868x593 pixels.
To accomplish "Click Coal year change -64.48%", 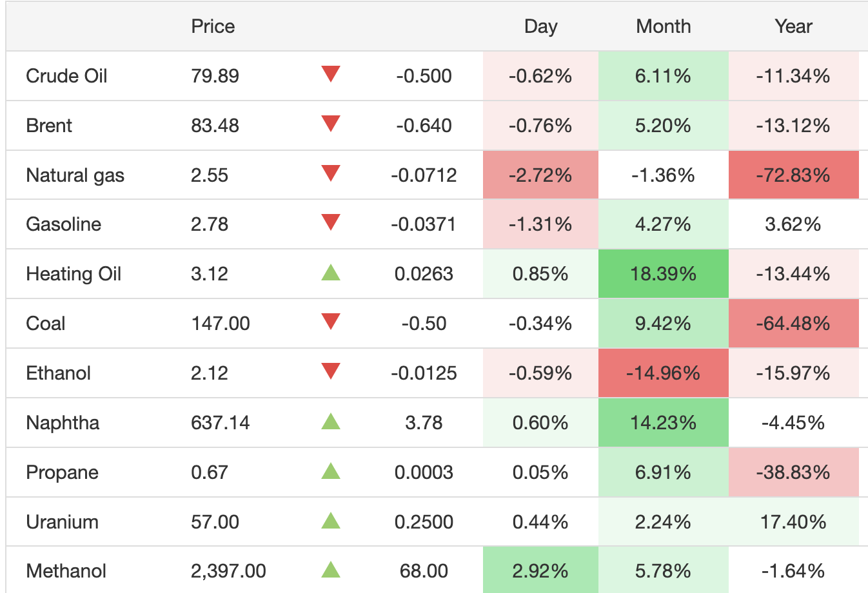I will (793, 324).
